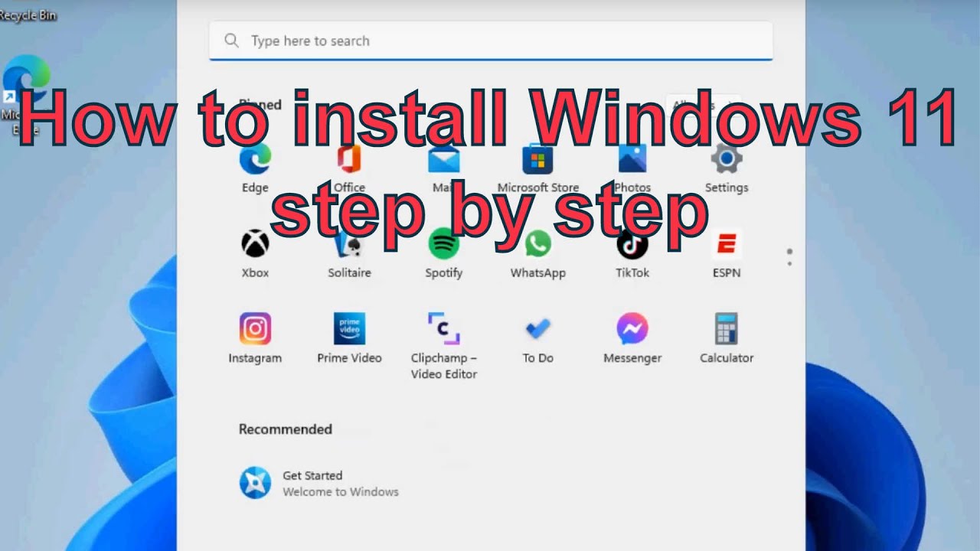Launch the Xbox app
Image resolution: width=980 pixels, height=551 pixels.
(x=255, y=254)
